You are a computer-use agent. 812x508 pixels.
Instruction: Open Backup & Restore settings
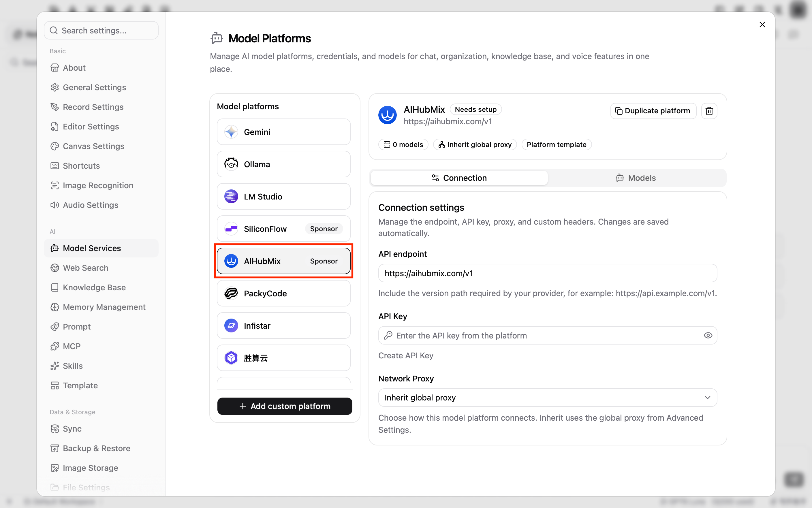pyautogui.click(x=101, y=448)
